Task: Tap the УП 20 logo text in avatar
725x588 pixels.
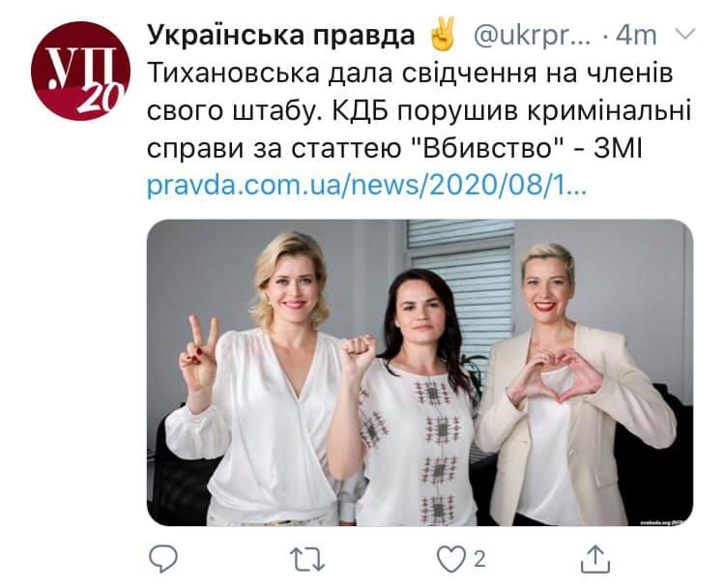Action: point(85,74)
